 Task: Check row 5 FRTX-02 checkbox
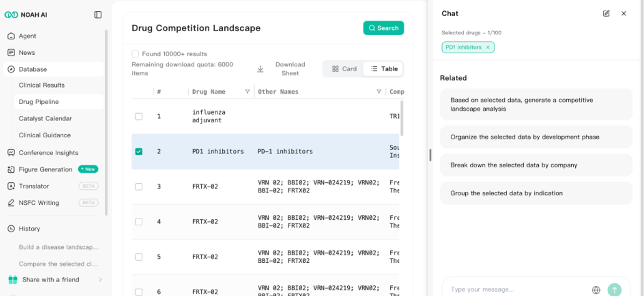(138, 257)
